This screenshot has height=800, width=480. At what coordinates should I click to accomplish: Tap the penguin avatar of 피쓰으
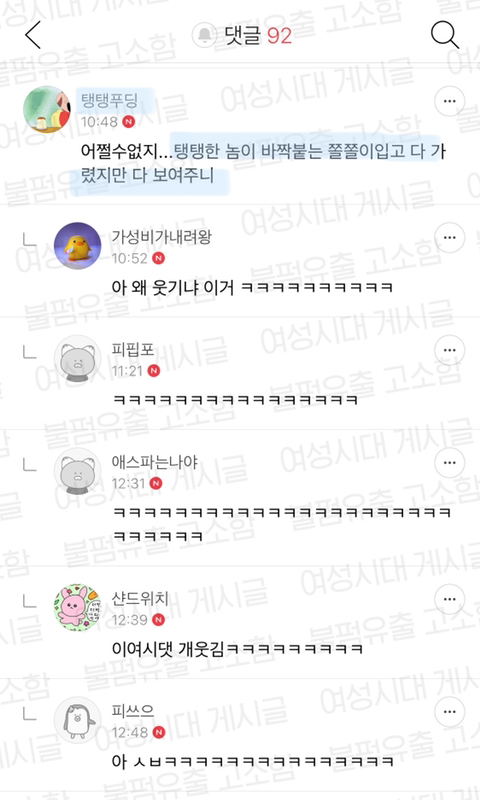coord(78,720)
